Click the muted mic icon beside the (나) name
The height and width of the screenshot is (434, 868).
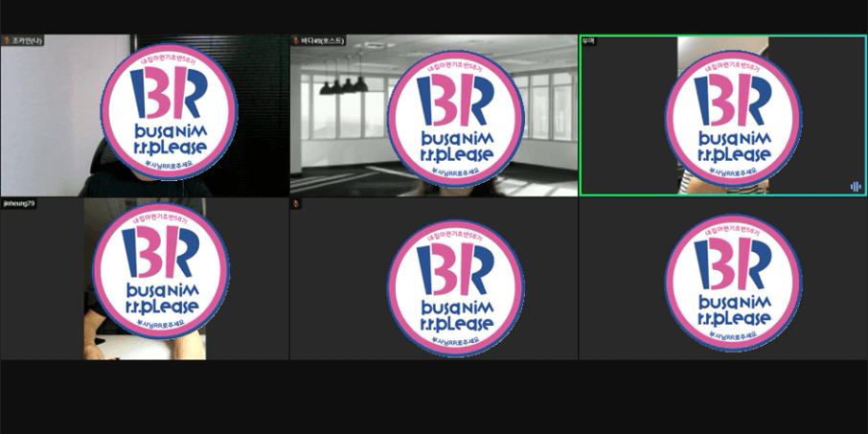click(7, 40)
